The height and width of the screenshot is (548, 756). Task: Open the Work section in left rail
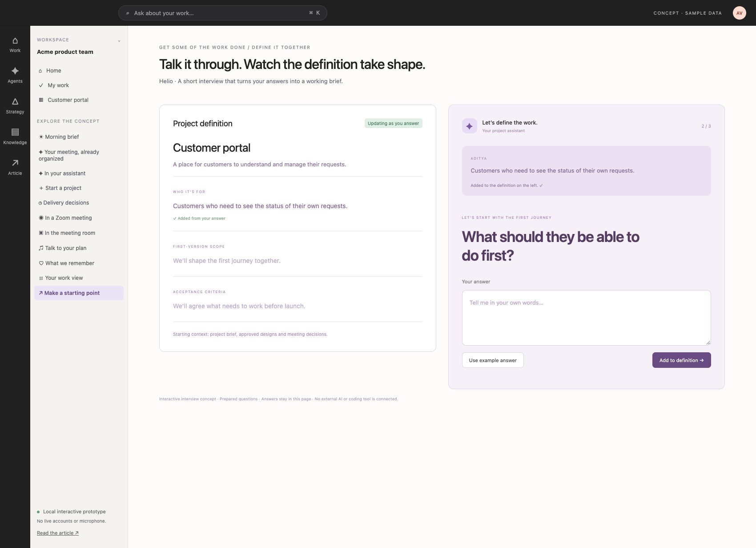15,45
